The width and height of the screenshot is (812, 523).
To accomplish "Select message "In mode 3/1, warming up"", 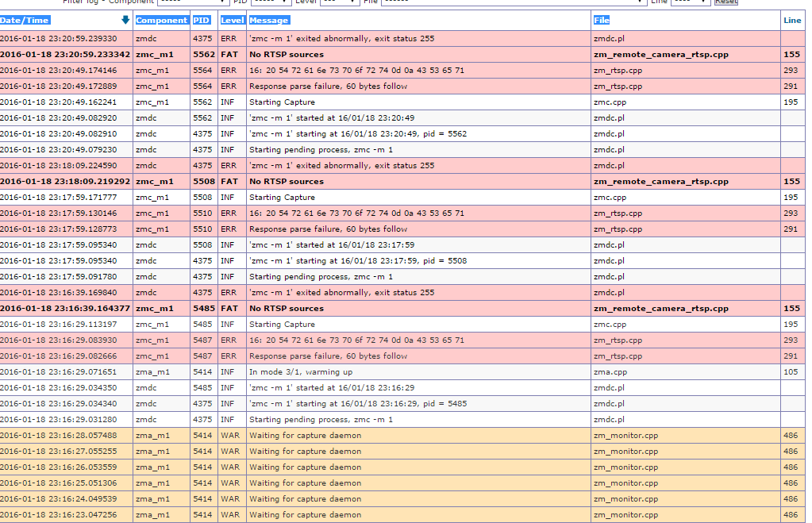I will coord(302,371).
